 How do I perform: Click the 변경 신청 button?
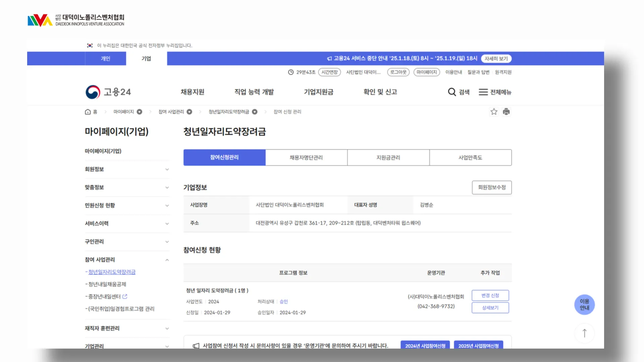tap(490, 295)
